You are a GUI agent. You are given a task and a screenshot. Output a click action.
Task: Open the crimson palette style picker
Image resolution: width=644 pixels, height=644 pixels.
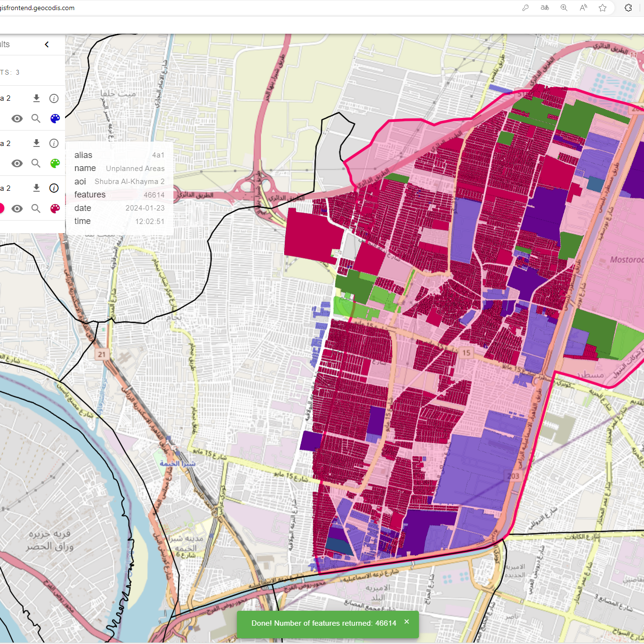point(55,209)
